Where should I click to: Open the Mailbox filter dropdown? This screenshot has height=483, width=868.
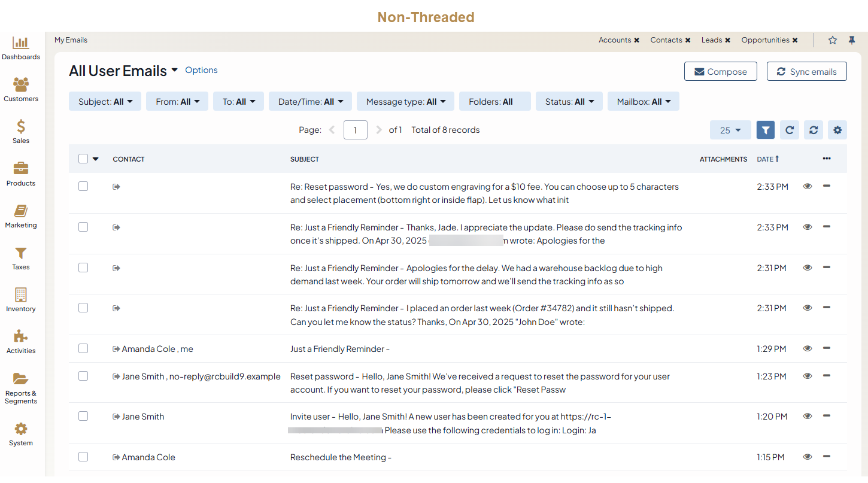[643, 102]
